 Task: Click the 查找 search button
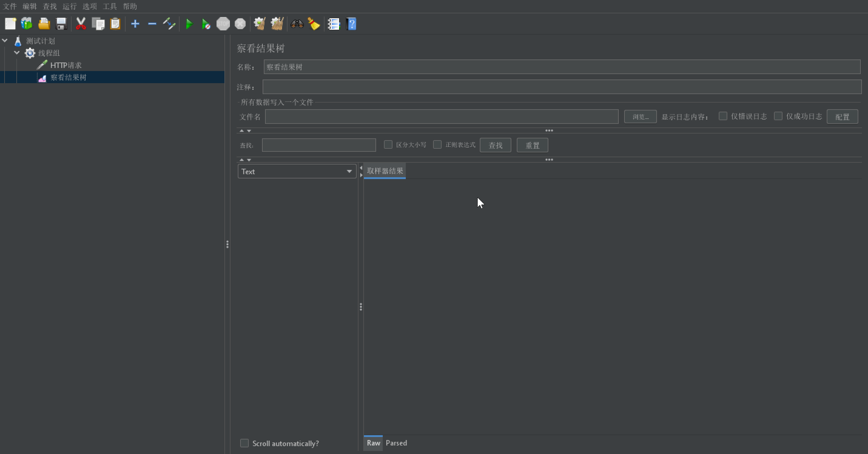[496, 145]
